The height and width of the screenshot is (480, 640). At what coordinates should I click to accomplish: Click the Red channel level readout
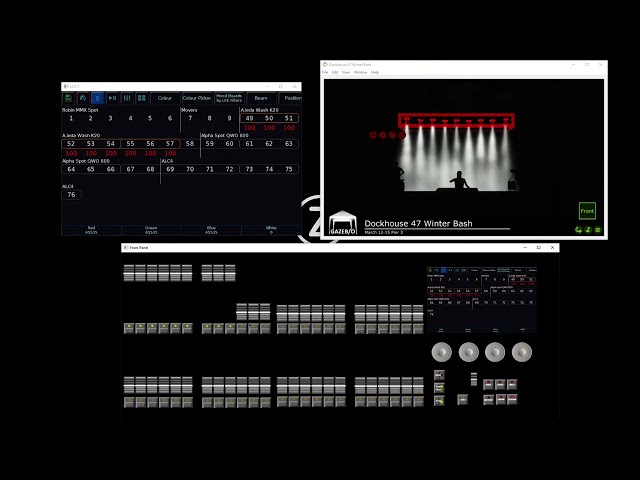tap(91, 230)
